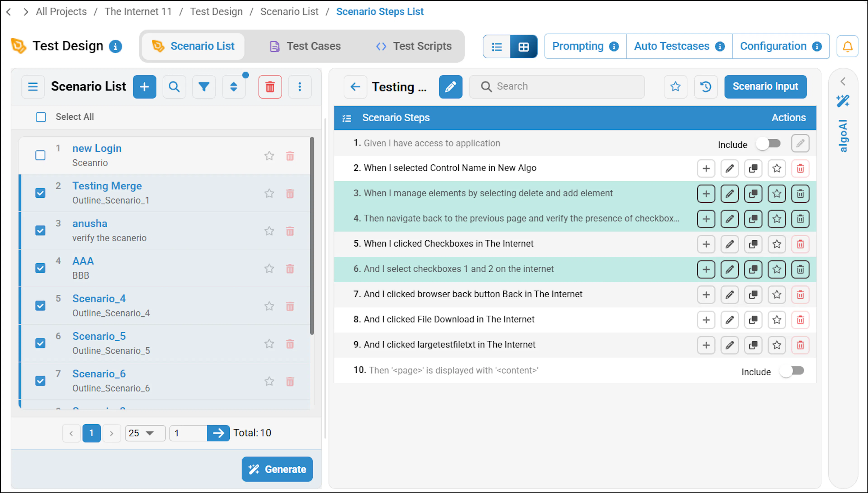Favorite the anusha scenario with its star
This screenshot has width=868, height=493.
click(x=269, y=231)
